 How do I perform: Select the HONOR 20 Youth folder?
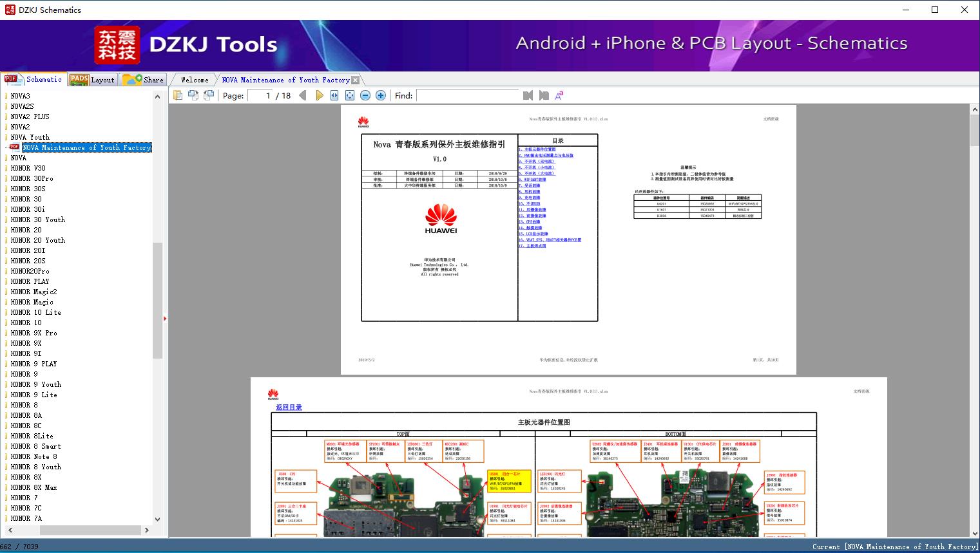tap(37, 240)
